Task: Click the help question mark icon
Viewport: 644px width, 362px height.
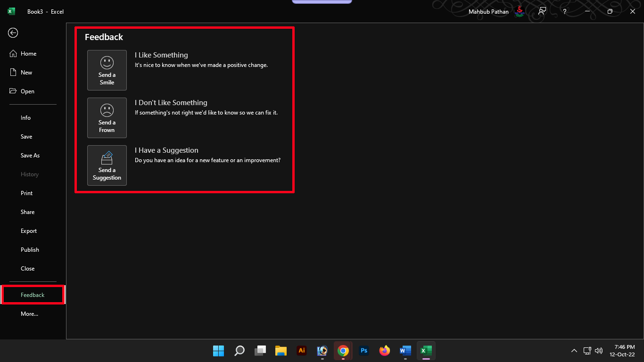Action: click(x=565, y=11)
